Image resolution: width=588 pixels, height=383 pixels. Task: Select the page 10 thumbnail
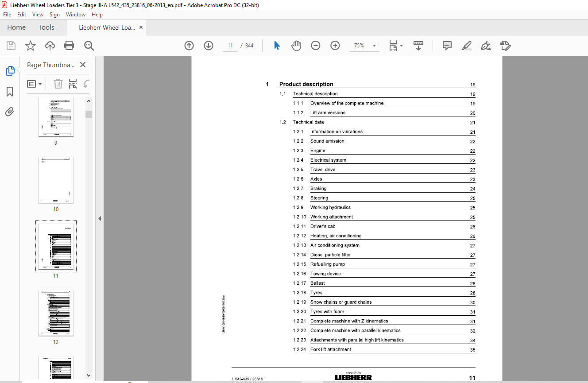(56, 180)
